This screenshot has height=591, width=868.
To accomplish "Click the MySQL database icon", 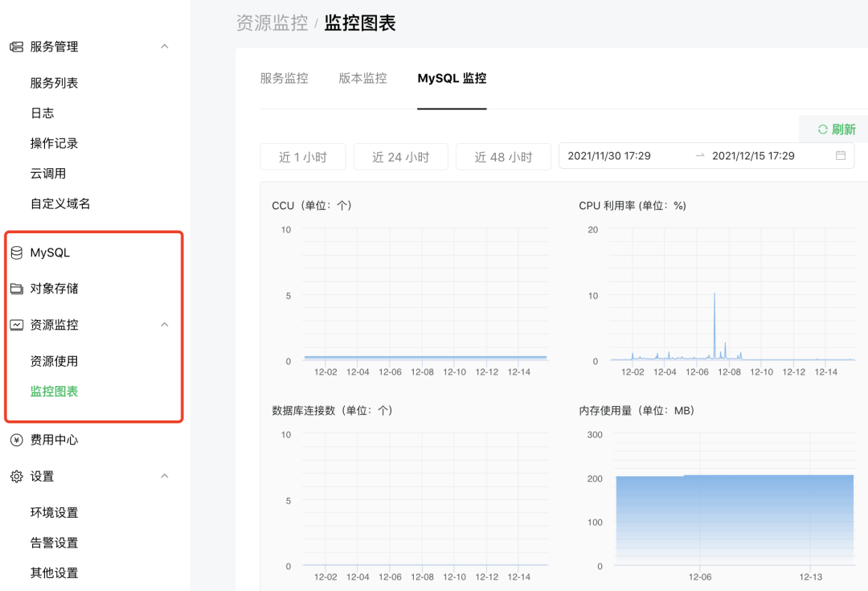I will 16,252.
